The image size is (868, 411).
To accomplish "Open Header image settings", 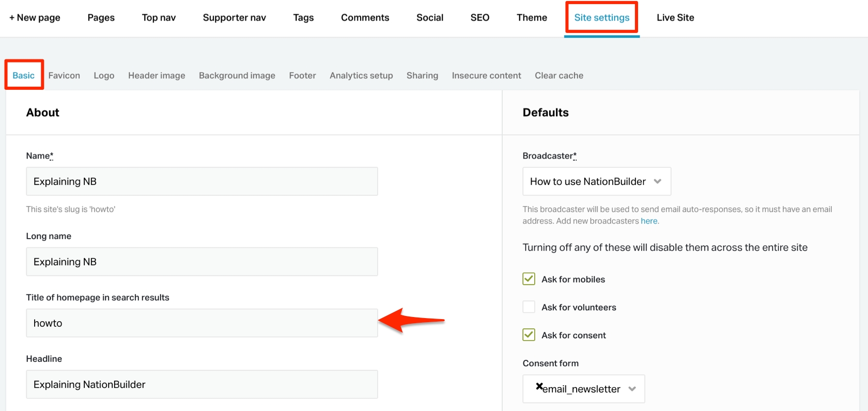I will [157, 75].
